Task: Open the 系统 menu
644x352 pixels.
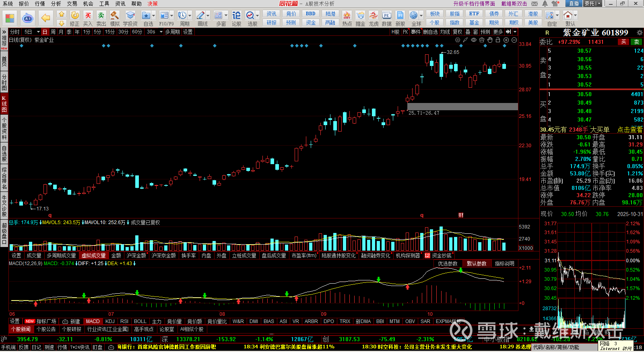Action: 8,4
